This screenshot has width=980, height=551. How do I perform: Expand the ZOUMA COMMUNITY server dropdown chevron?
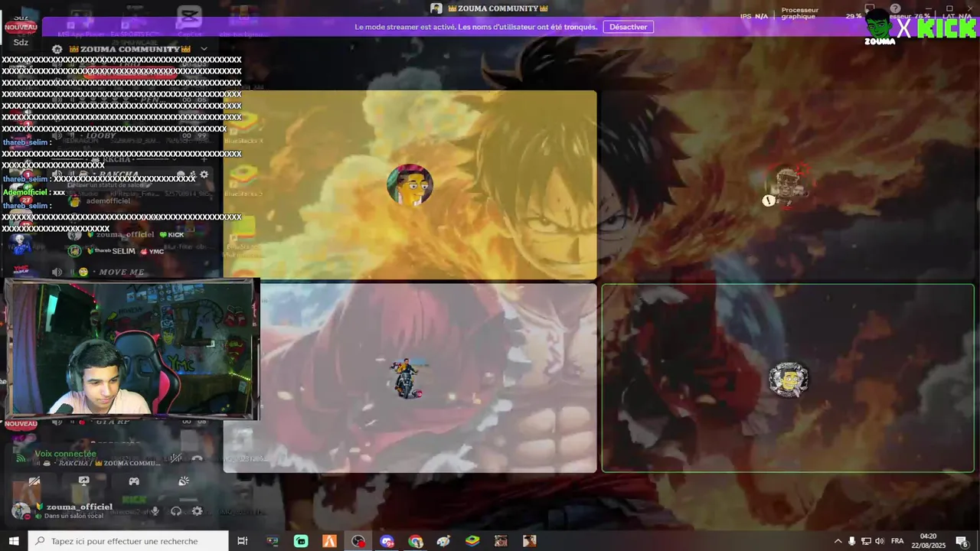(x=204, y=49)
